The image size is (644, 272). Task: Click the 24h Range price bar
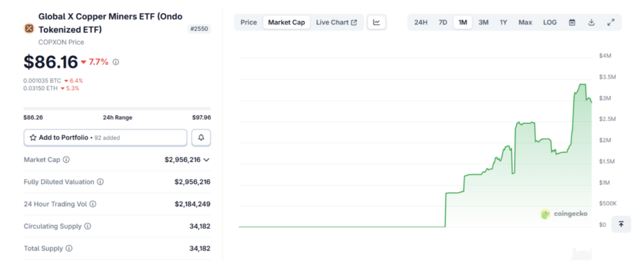point(117,110)
